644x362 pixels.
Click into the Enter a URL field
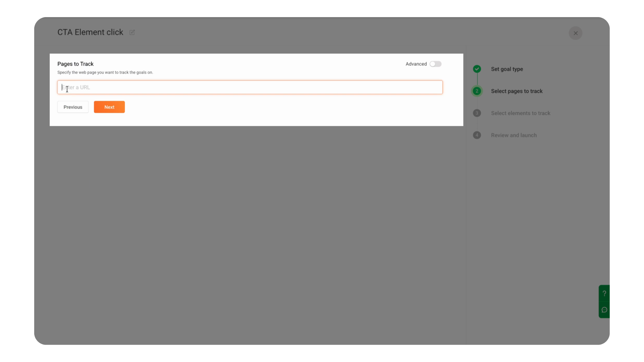click(250, 87)
